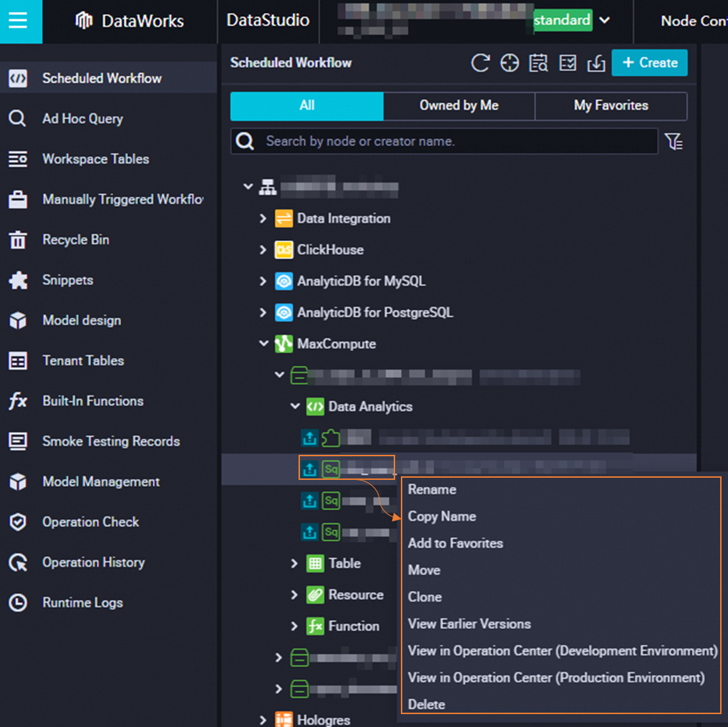Click the MaxCompute green icon
Image resolution: width=728 pixels, height=727 pixels.
(283, 344)
